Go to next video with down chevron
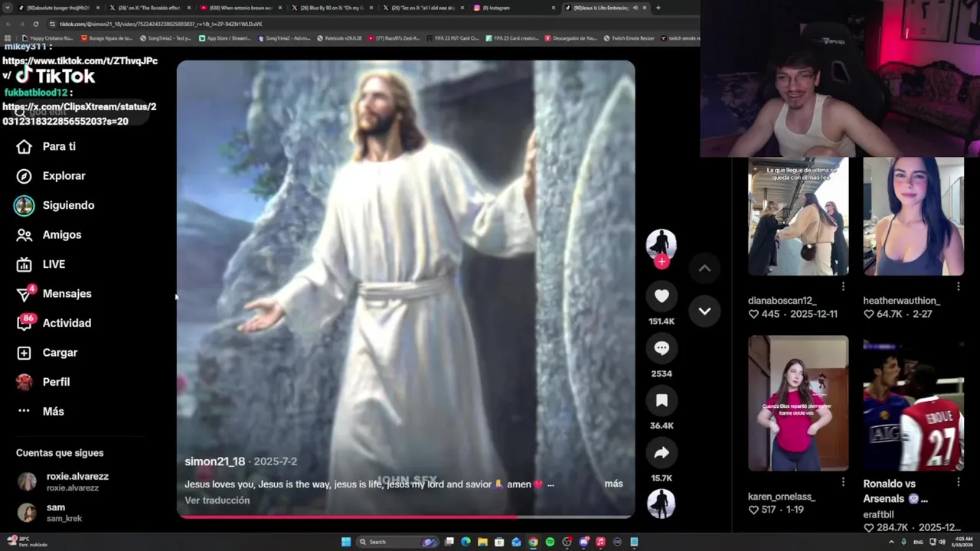This screenshot has width=980, height=551. click(x=704, y=311)
